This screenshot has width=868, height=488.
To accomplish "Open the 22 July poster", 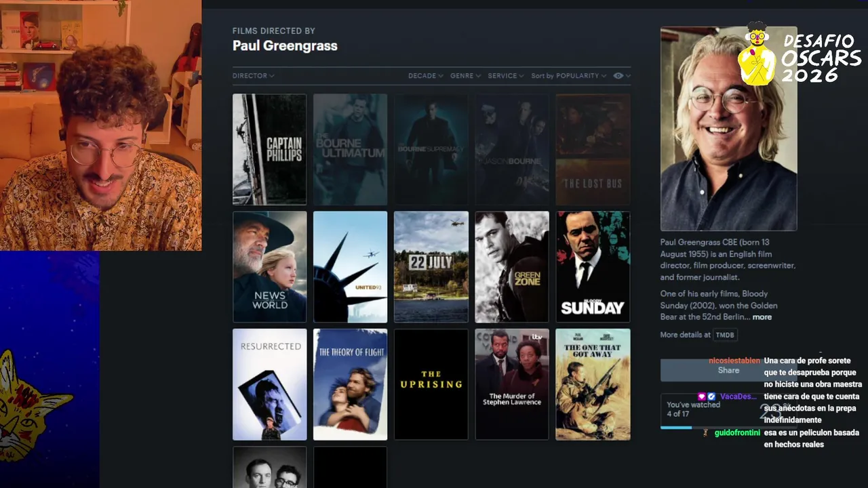I will (x=431, y=267).
